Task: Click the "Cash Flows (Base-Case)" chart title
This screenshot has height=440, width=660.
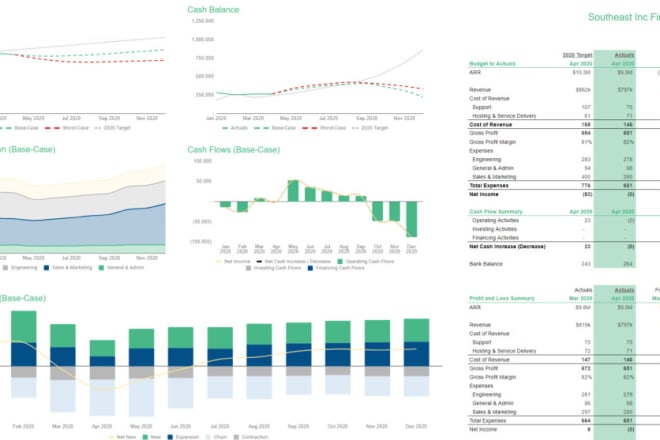Action: [x=234, y=149]
